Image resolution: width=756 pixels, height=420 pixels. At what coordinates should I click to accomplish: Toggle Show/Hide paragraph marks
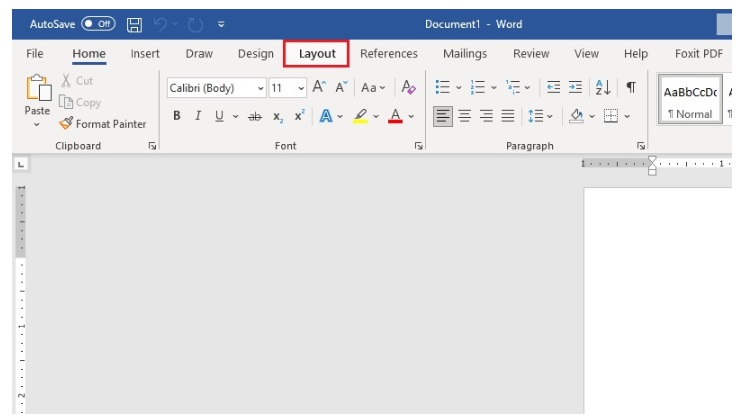(x=630, y=88)
